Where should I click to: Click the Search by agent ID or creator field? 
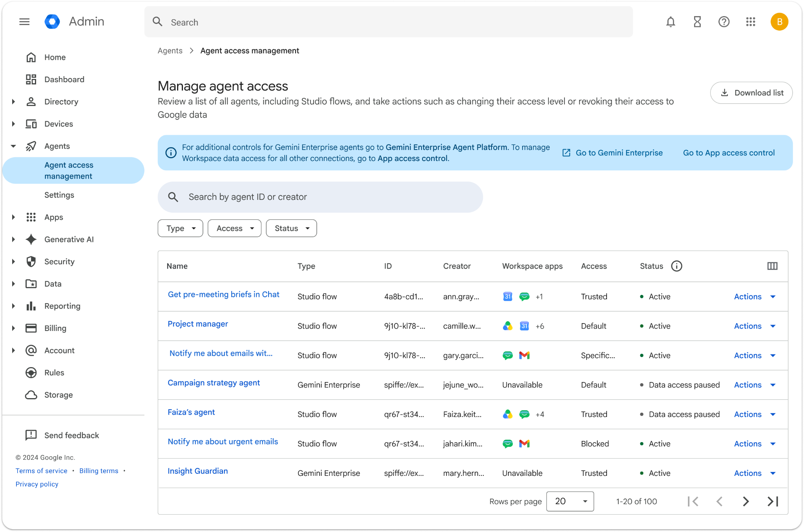point(320,197)
